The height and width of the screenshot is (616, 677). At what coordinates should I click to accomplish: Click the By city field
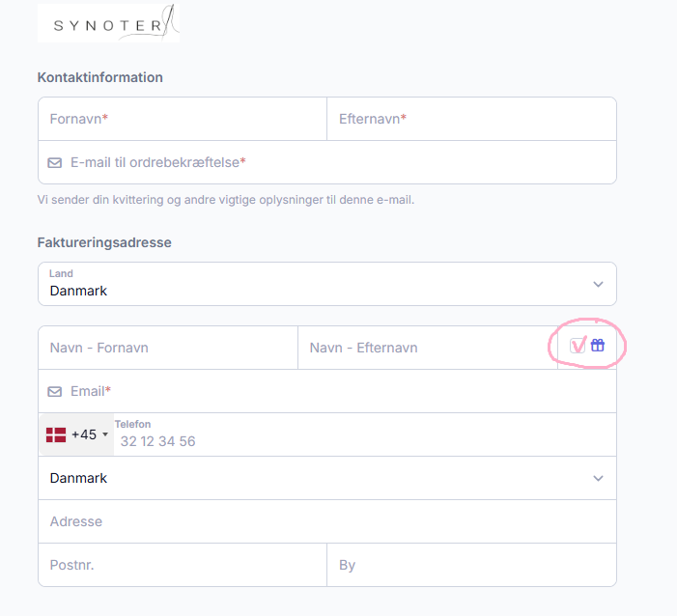(x=471, y=565)
